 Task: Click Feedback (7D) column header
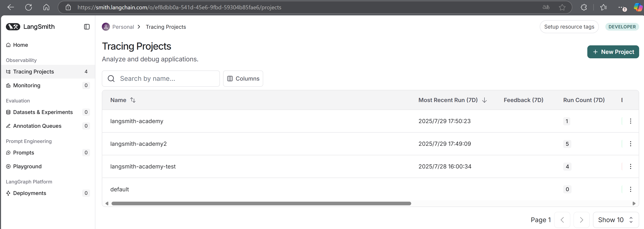[x=523, y=100]
